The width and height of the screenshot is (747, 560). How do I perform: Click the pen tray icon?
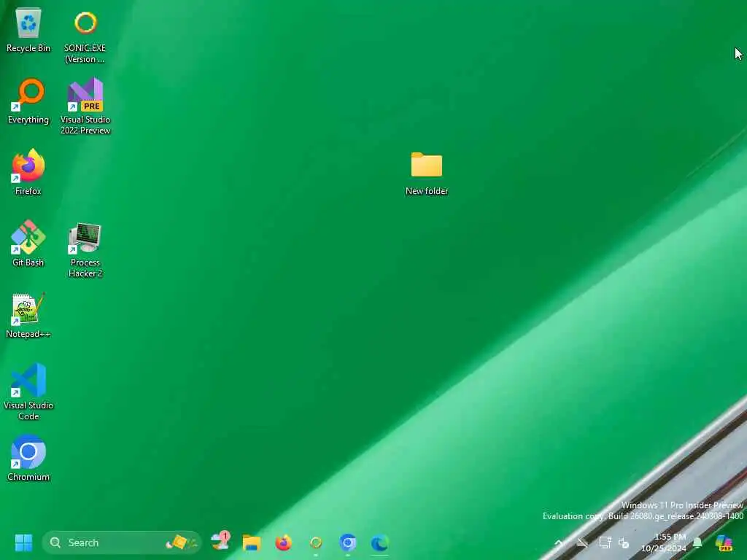[x=581, y=542]
